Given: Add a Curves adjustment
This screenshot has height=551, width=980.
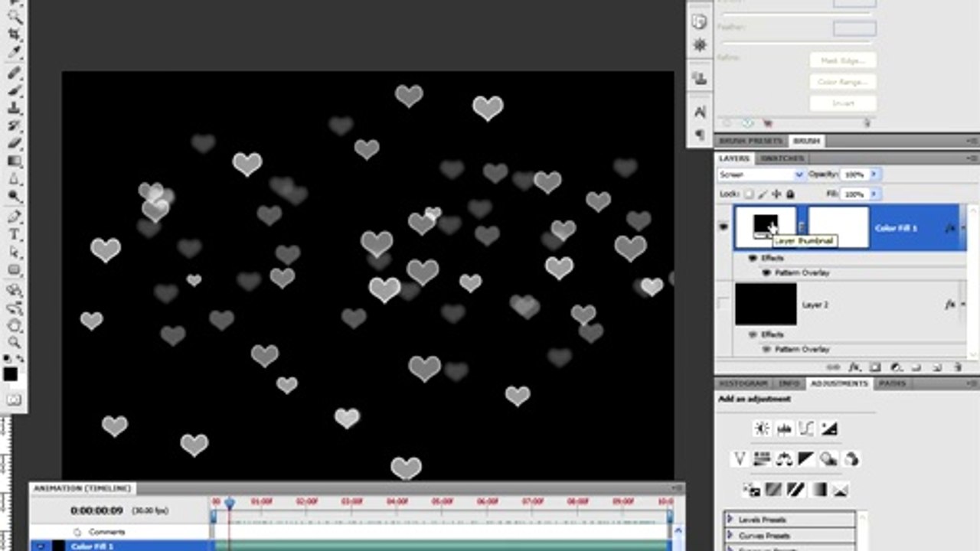Looking at the screenshot, I should click(x=806, y=429).
